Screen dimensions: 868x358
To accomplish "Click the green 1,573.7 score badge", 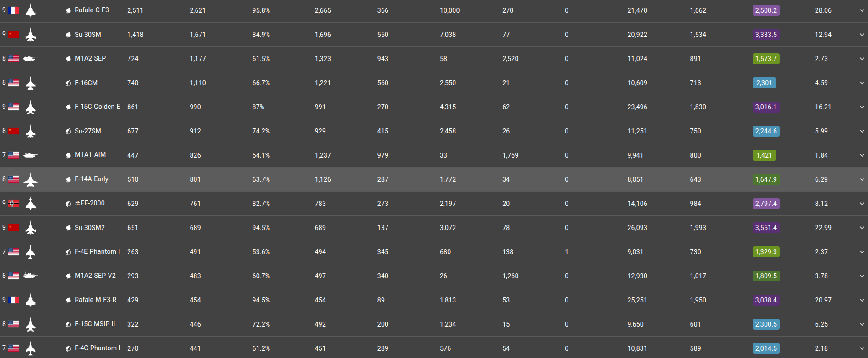I will coord(766,59).
